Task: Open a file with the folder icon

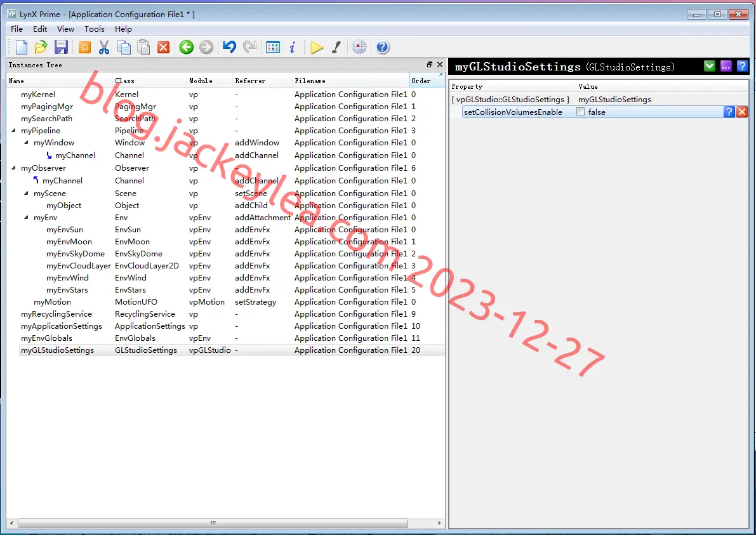Action: (41, 47)
